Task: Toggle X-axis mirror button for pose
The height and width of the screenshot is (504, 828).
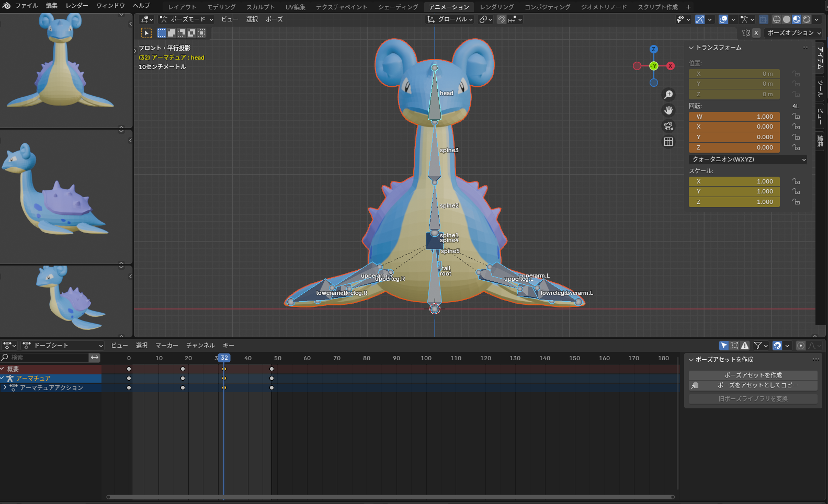Action: 756,33
